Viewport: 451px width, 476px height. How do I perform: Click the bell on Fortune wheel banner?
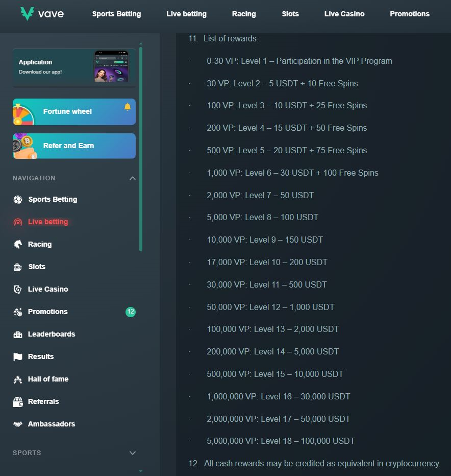[x=128, y=107]
